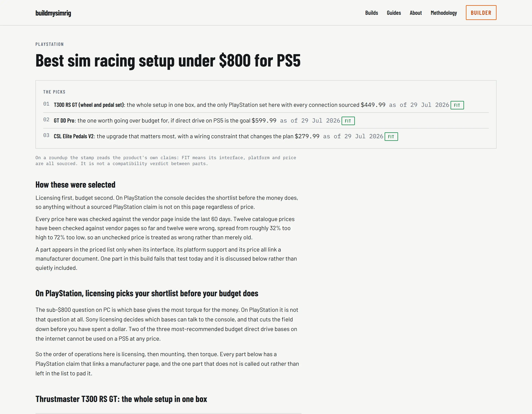Select the CSL Elite Pedals V2 pick name

(74, 136)
